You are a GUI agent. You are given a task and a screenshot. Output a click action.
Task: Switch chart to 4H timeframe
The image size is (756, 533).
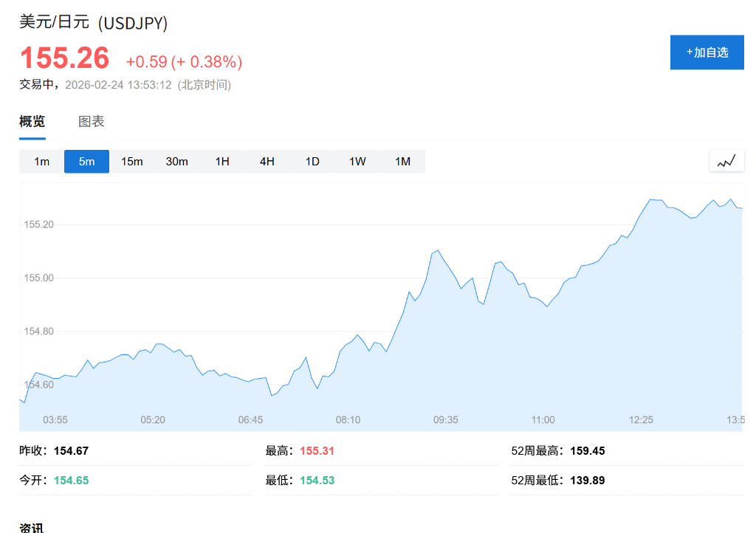pyautogui.click(x=267, y=161)
